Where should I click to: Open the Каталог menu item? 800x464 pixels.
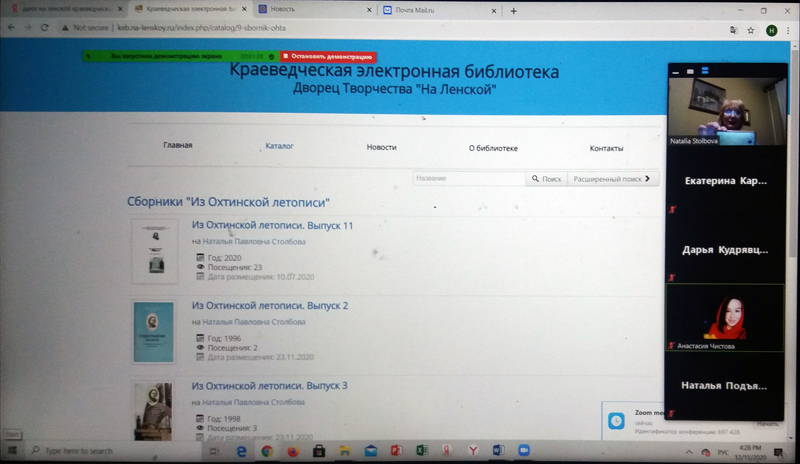[x=279, y=146]
